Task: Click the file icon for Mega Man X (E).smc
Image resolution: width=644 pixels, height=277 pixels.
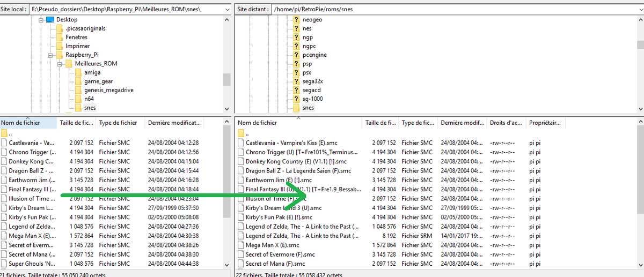Action: (241, 245)
